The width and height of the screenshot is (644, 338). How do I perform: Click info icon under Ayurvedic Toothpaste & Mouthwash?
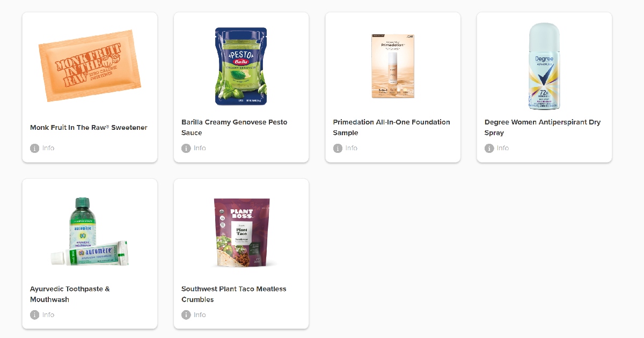click(34, 315)
